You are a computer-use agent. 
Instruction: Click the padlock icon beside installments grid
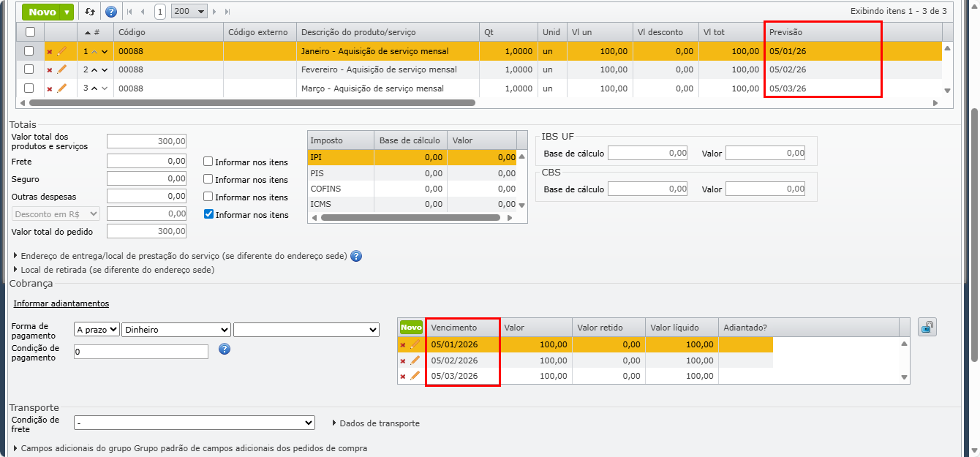[x=927, y=328]
